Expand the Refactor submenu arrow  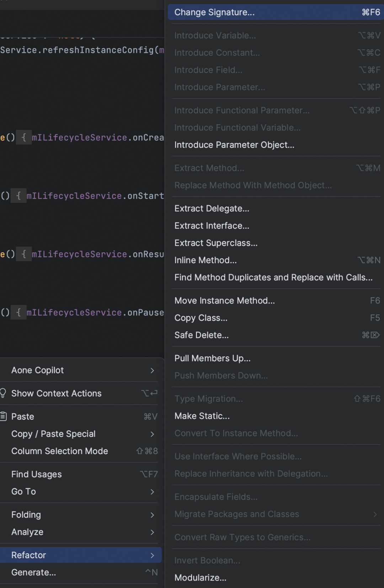click(x=152, y=555)
